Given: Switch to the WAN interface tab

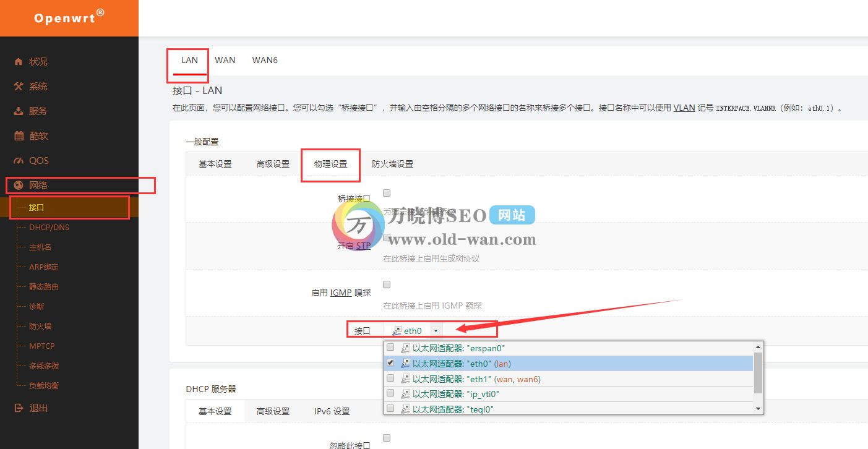Looking at the screenshot, I should tap(225, 60).
